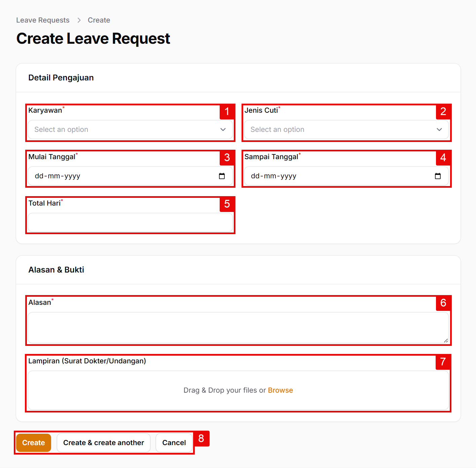Open calendar picker for Mulai Tanggal
This screenshot has width=476, height=468.
[222, 176]
